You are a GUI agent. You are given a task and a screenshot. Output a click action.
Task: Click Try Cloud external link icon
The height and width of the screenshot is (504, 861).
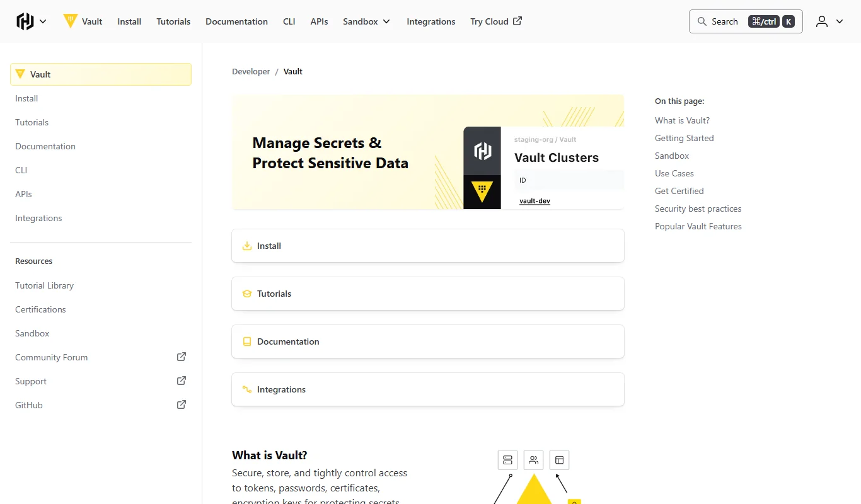coord(517,21)
